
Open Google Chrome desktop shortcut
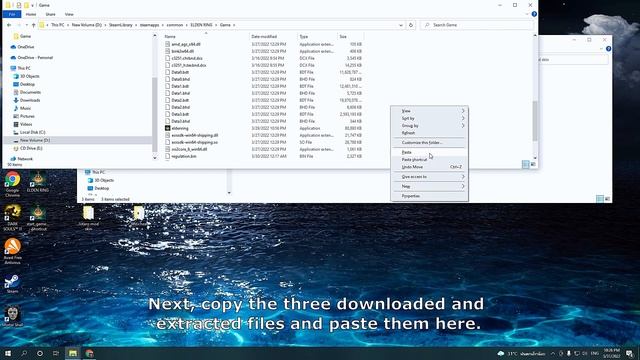coord(12,184)
